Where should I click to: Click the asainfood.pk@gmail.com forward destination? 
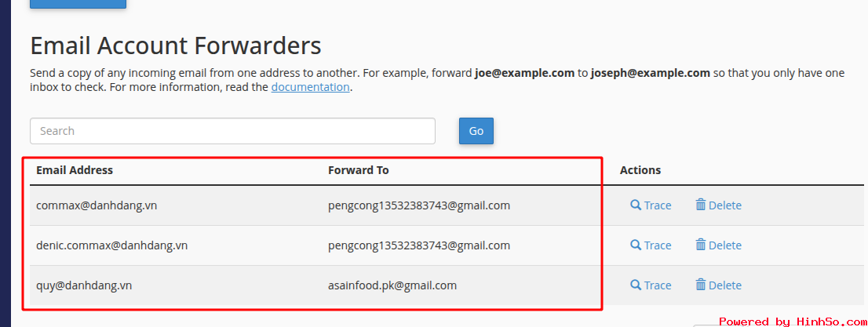[x=392, y=285]
